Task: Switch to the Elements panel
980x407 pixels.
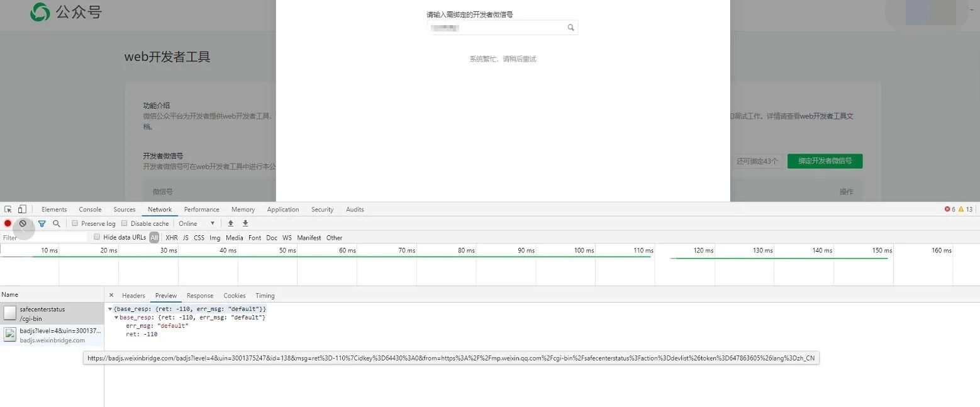Action: 54,209
